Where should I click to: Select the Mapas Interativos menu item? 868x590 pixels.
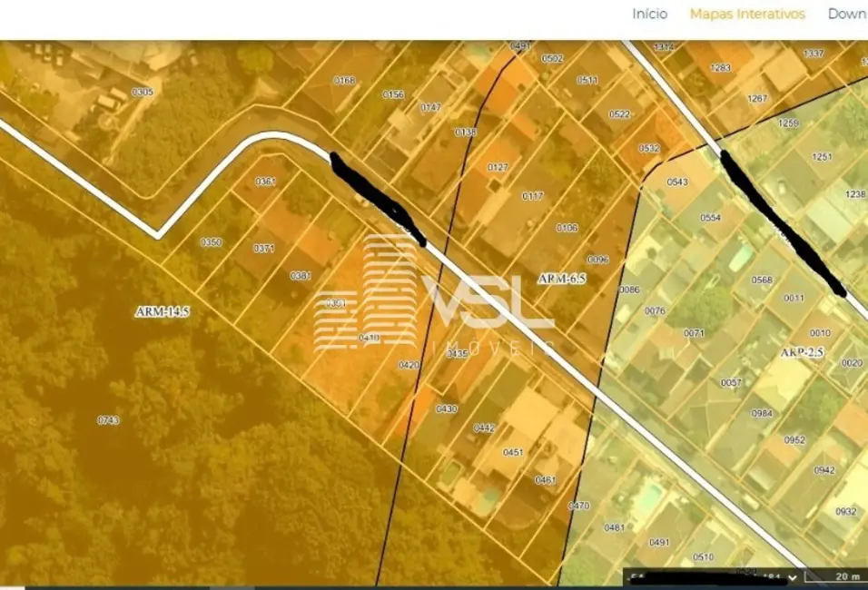[747, 14]
